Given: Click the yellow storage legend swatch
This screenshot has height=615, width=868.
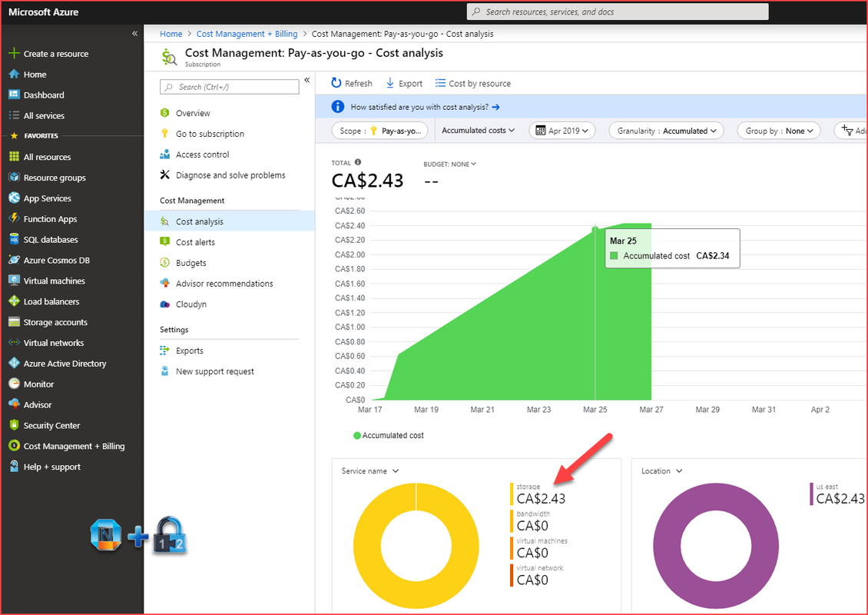Looking at the screenshot, I should point(512,494).
